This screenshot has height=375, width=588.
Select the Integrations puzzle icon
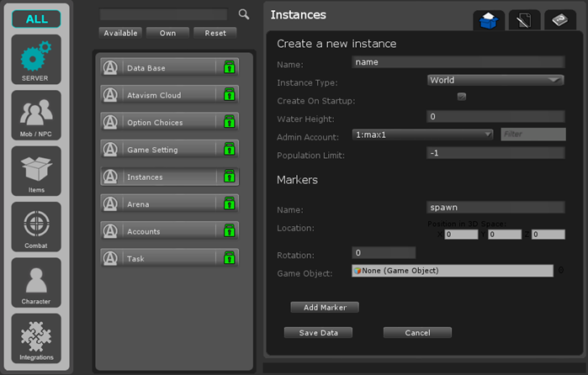[x=36, y=338]
